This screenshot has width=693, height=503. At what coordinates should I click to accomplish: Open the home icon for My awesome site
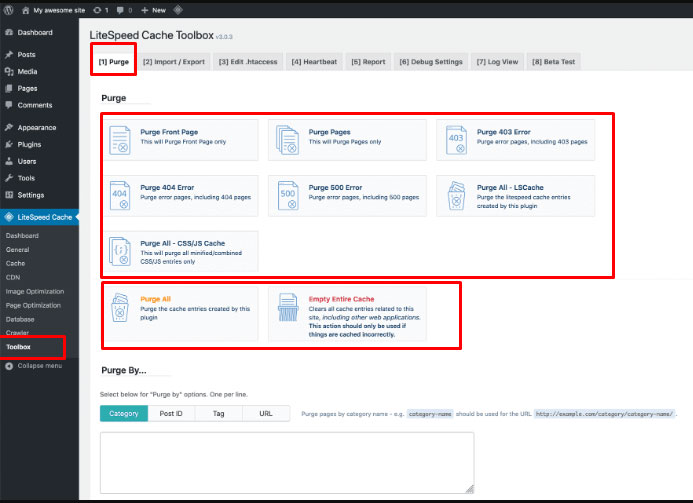click(26, 10)
